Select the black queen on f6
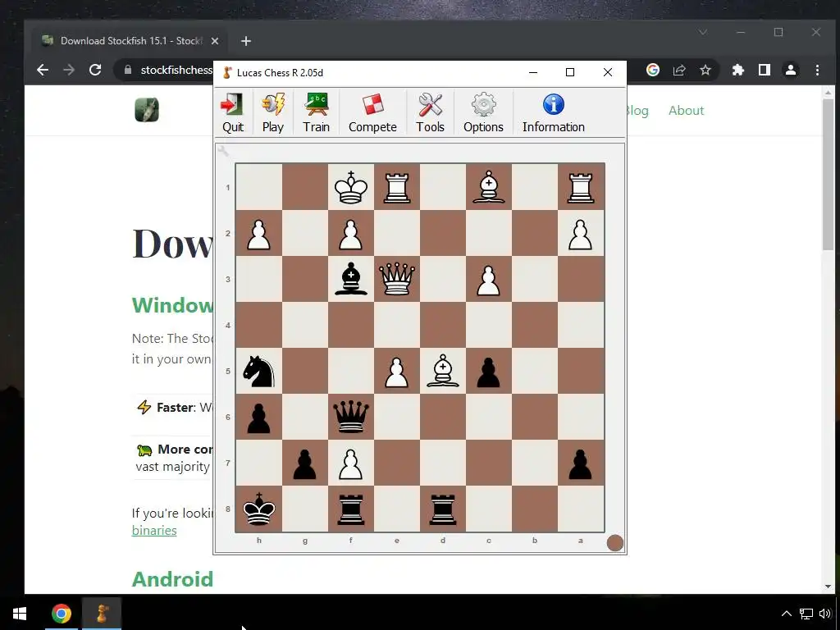Screen dimensions: 840x630 click(351, 418)
